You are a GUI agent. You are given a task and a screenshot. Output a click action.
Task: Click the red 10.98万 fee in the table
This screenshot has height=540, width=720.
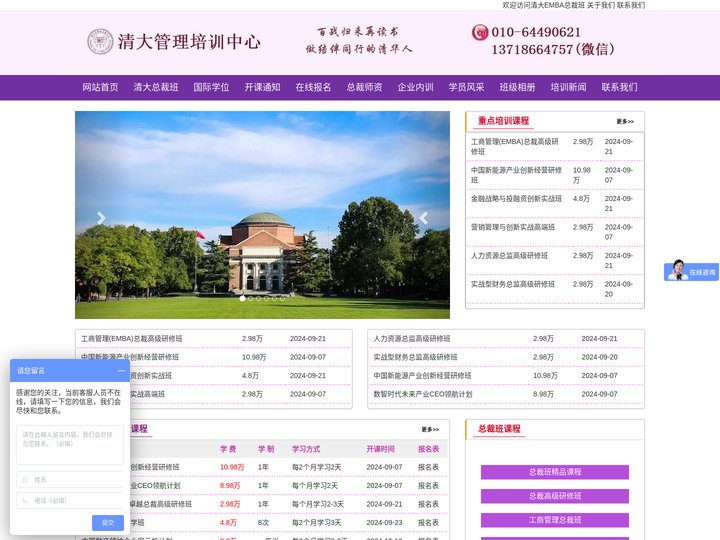coord(232,467)
